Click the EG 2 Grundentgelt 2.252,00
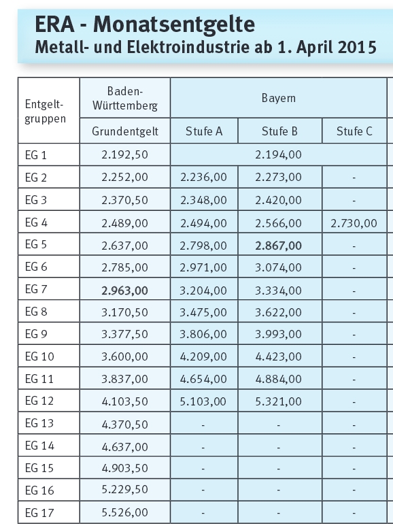393x532 pixels. (x=124, y=177)
